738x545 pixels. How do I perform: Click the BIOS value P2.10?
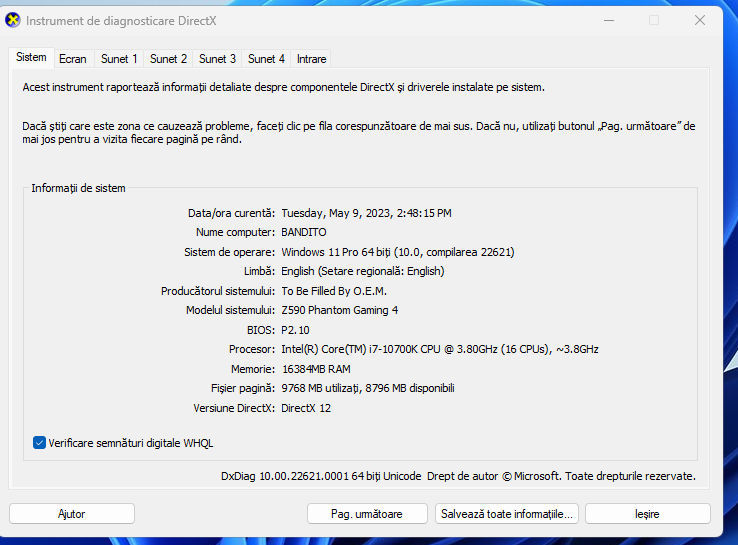(x=295, y=330)
